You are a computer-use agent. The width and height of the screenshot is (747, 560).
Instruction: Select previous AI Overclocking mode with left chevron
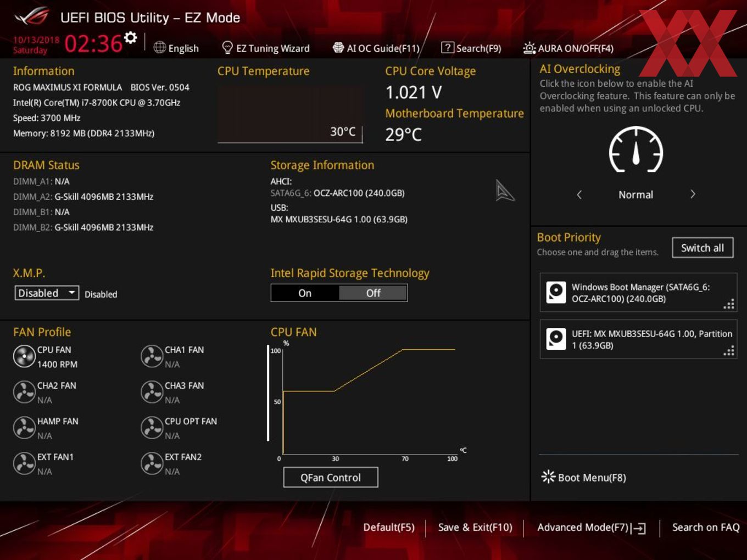tap(579, 194)
